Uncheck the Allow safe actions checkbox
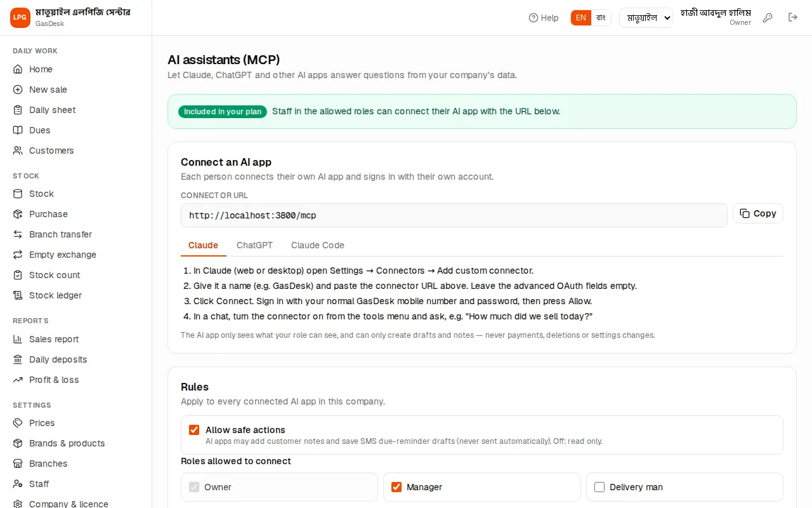The height and width of the screenshot is (508, 812). (194, 430)
